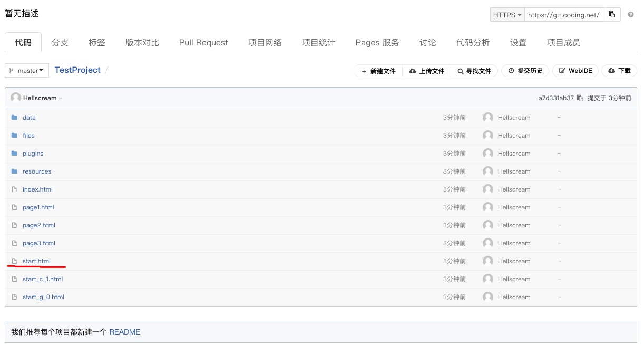The height and width of the screenshot is (344, 644).
Task: Copy commit hash a7d331ab37 with clipboard icon
Action: 580,98
